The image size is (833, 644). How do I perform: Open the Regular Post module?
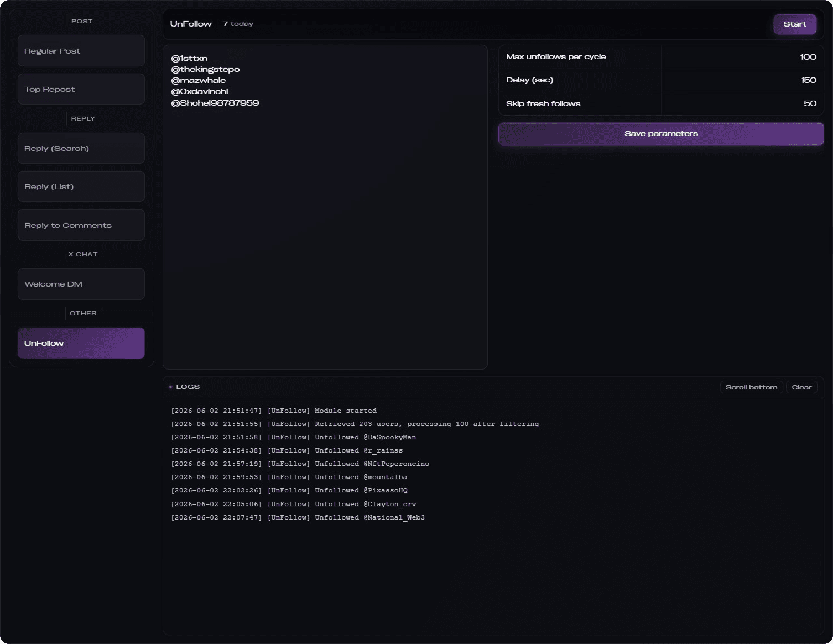[x=81, y=51]
